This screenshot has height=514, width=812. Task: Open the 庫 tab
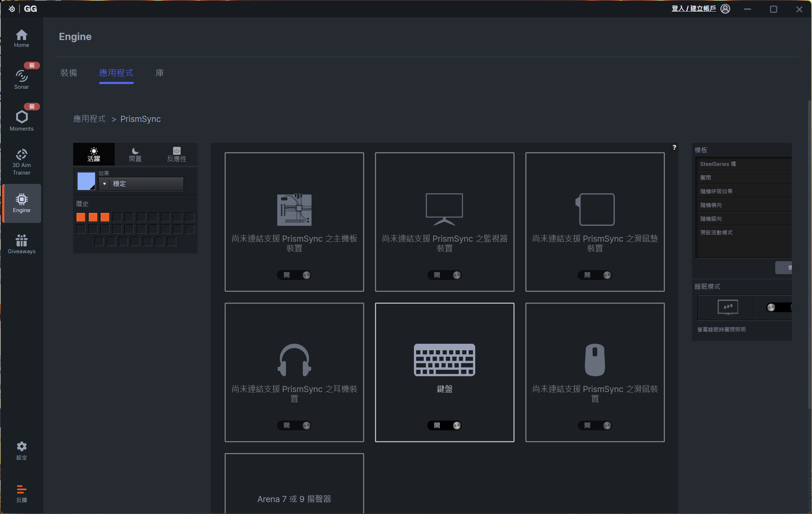tap(159, 73)
